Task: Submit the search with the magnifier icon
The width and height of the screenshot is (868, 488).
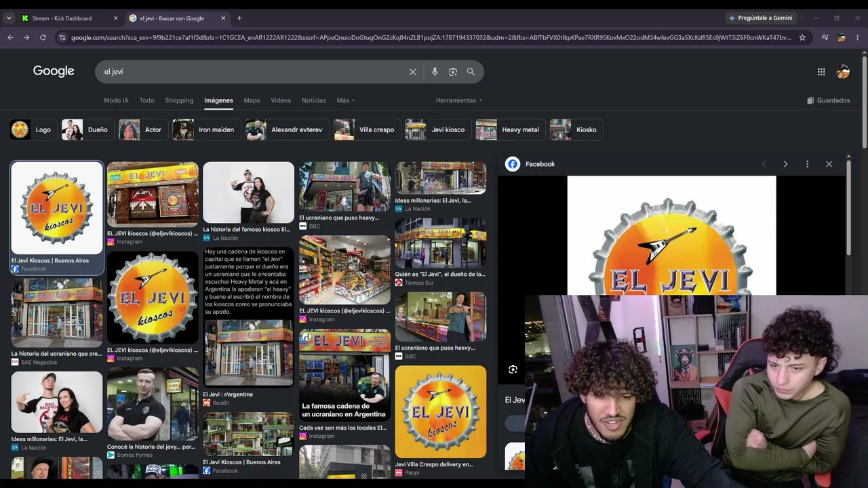Action: pyautogui.click(x=471, y=71)
